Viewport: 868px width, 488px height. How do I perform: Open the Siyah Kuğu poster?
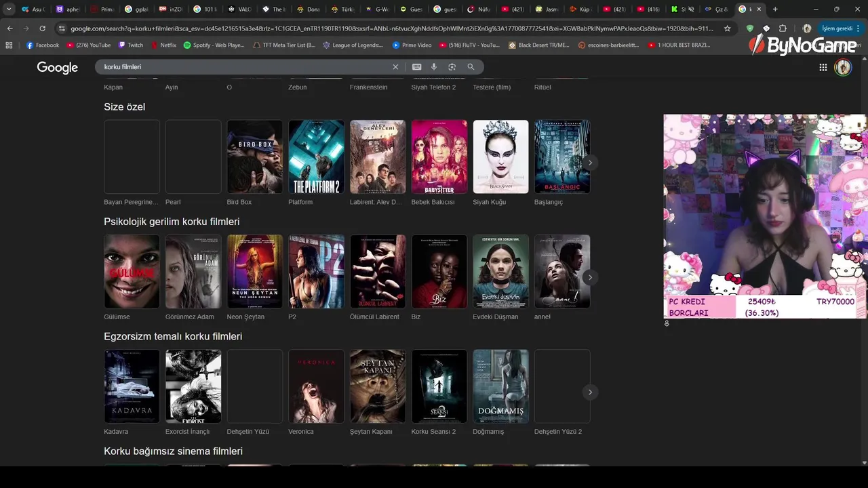(x=500, y=157)
